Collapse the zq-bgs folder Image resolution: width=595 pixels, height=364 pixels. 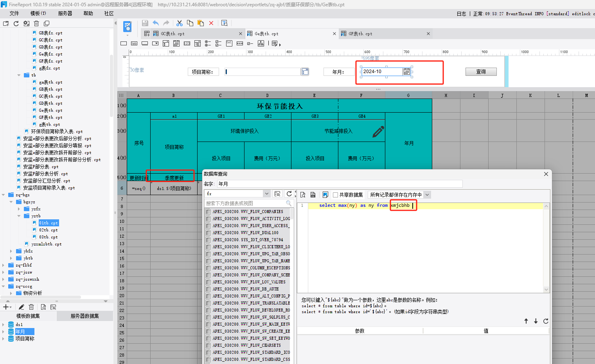tap(3, 195)
